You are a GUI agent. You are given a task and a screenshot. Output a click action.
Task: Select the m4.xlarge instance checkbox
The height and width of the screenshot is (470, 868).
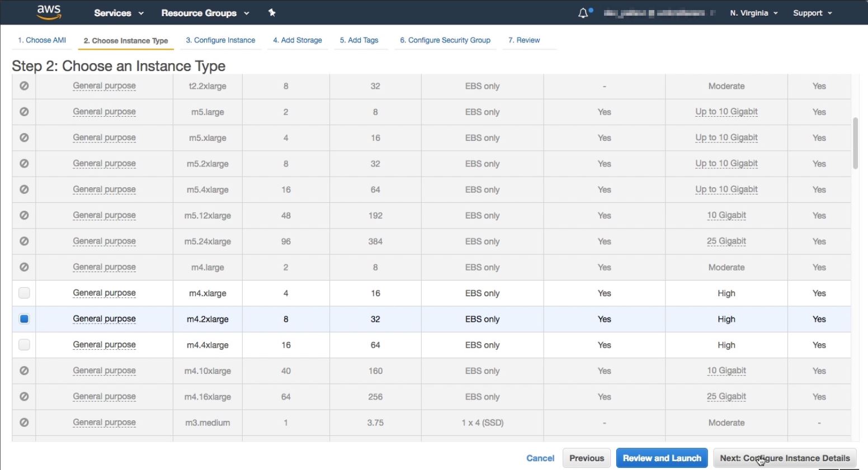24,293
